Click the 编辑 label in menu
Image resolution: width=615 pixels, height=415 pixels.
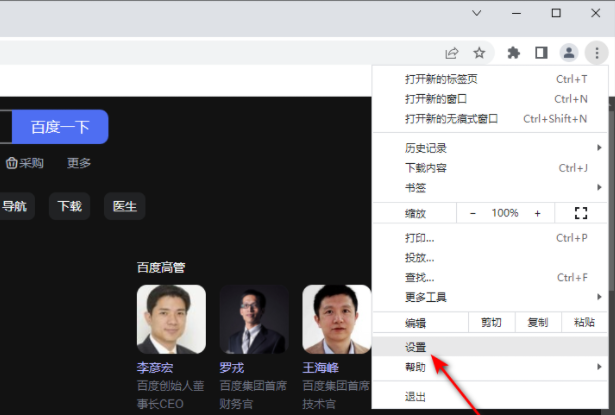(x=415, y=323)
